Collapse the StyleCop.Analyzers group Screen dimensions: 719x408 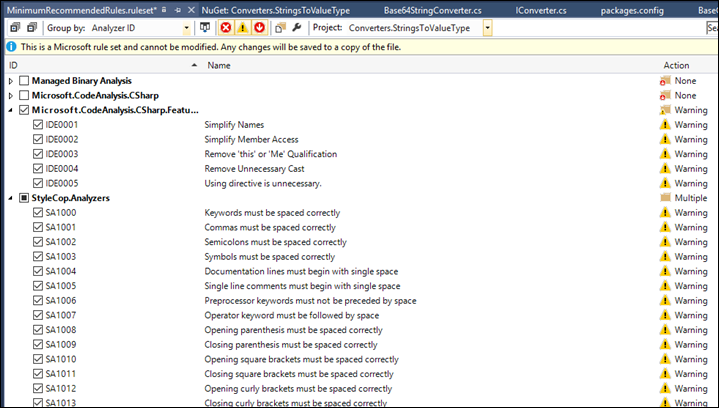click(x=11, y=198)
